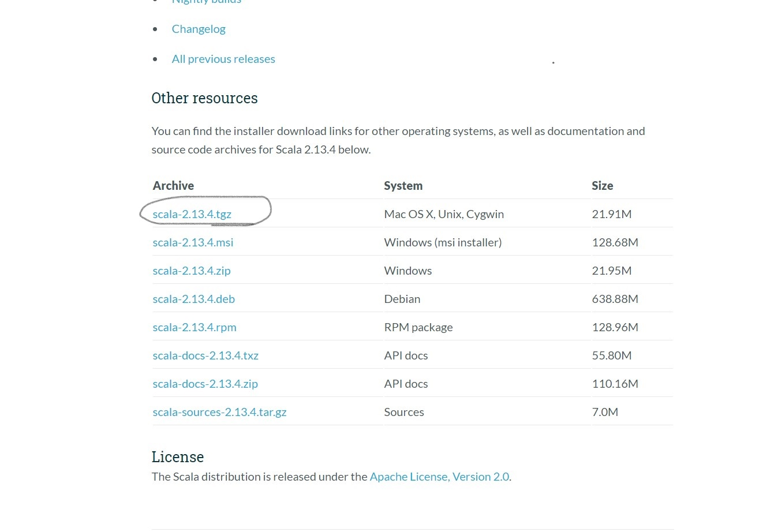This screenshot has height=532, width=763.
Task: Download scala-2.13.4.deb package
Action: (x=194, y=299)
